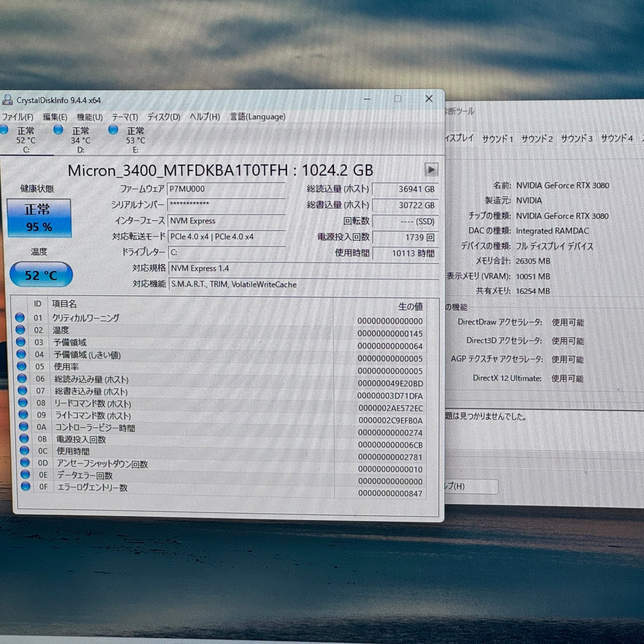
Task: Open the ファイル(F) menu
Action: point(17,117)
